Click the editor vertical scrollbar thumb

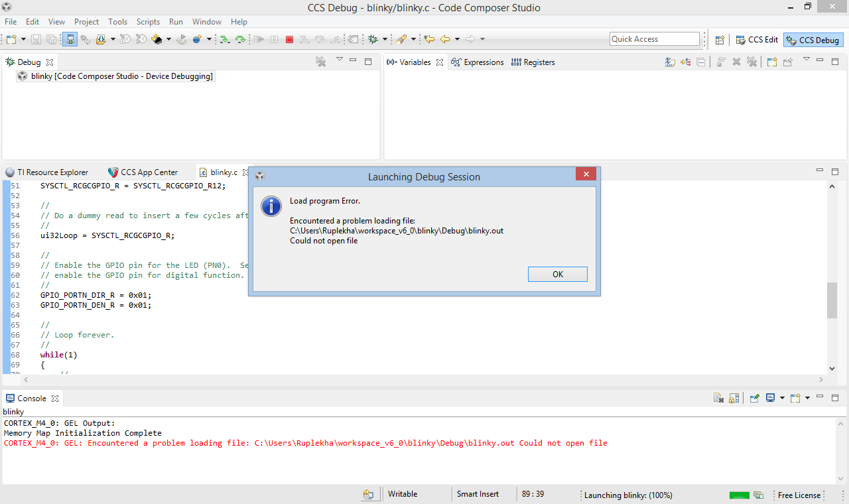click(x=832, y=300)
